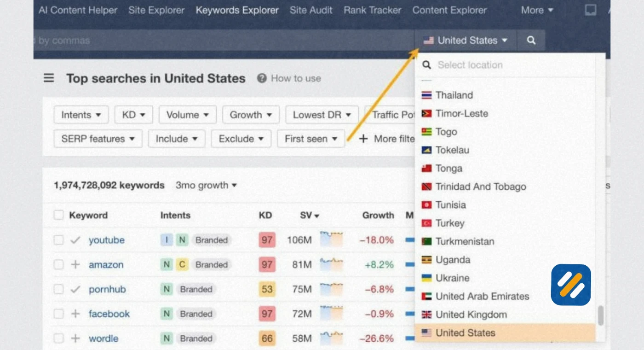Open the Intents filter dropdown
Screen dimensions: 644x350
(81, 115)
